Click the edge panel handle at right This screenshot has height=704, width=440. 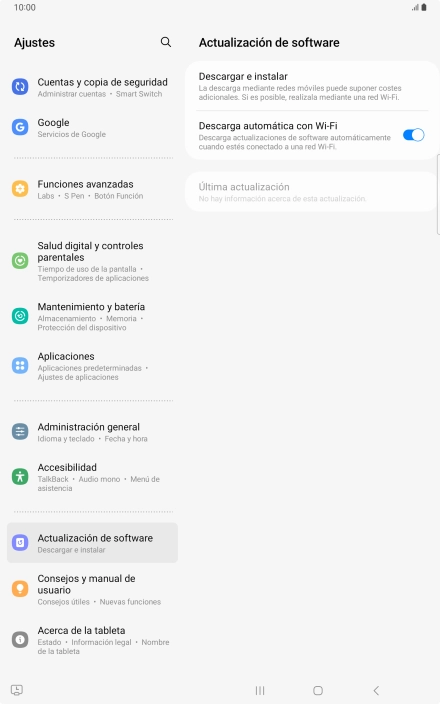(438, 194)
